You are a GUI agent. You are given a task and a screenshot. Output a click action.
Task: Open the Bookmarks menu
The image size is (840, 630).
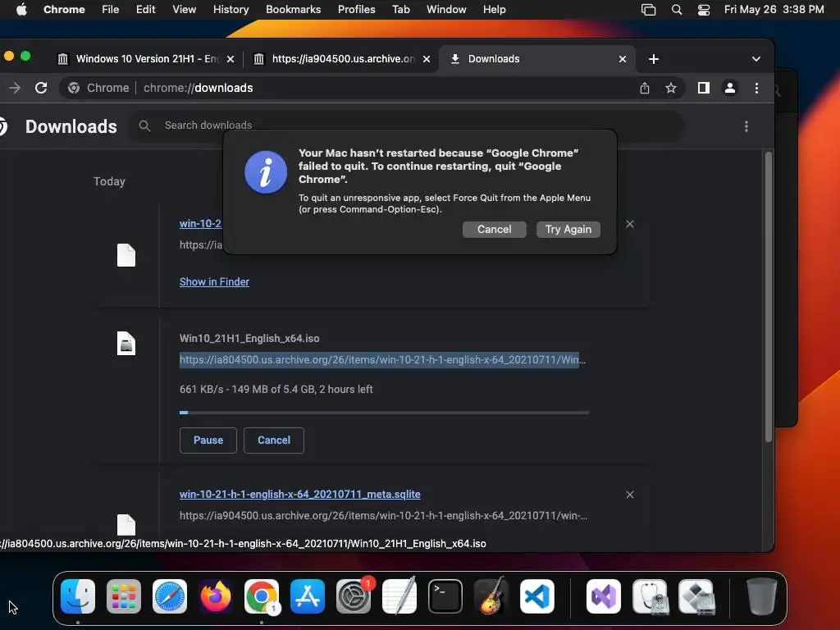pyautogui.click(x=293, y=10)
